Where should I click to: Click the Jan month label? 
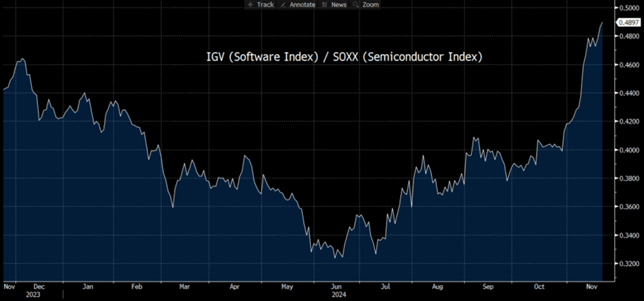click(x=87, y=287)
